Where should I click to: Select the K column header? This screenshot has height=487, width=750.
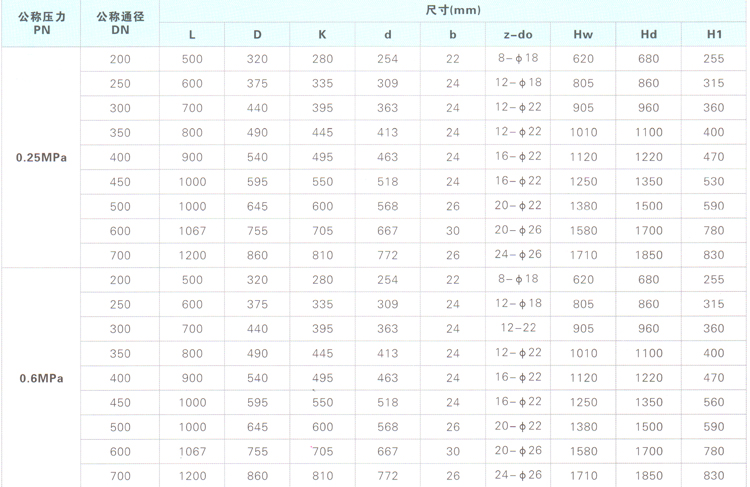click(x=322, y=34)
